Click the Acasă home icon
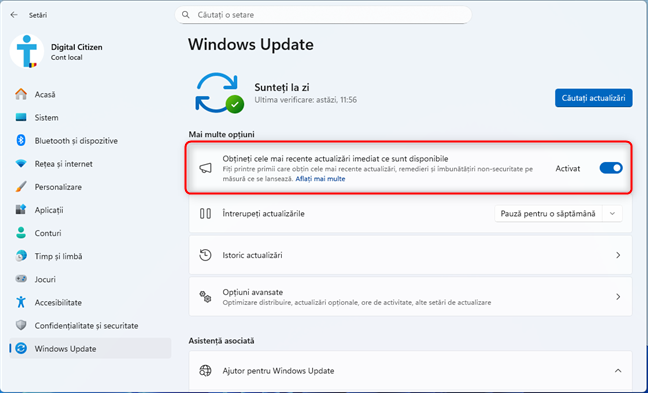Screen dimensions: 648x393 [x=21, y=94]
